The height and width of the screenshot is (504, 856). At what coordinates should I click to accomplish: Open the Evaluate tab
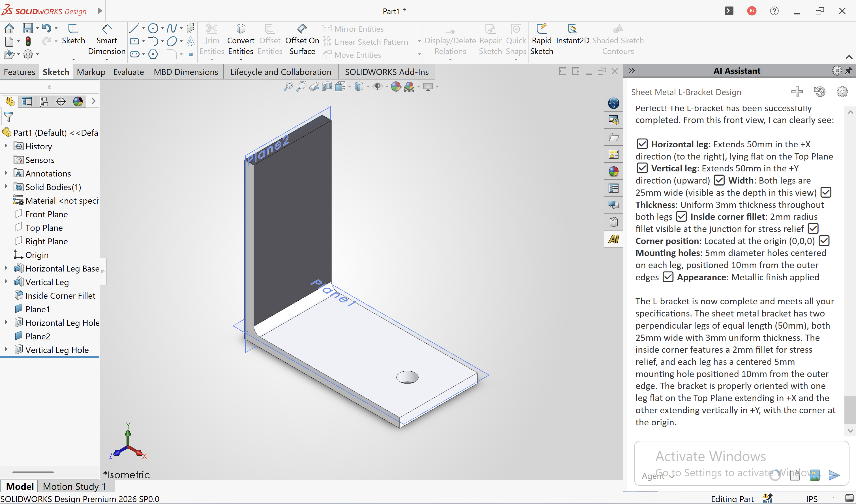[x=129, y=72]
